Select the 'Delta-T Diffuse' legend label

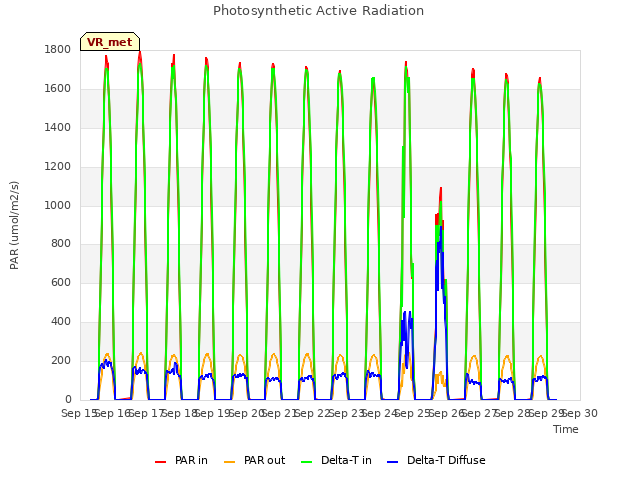point(446,460)
